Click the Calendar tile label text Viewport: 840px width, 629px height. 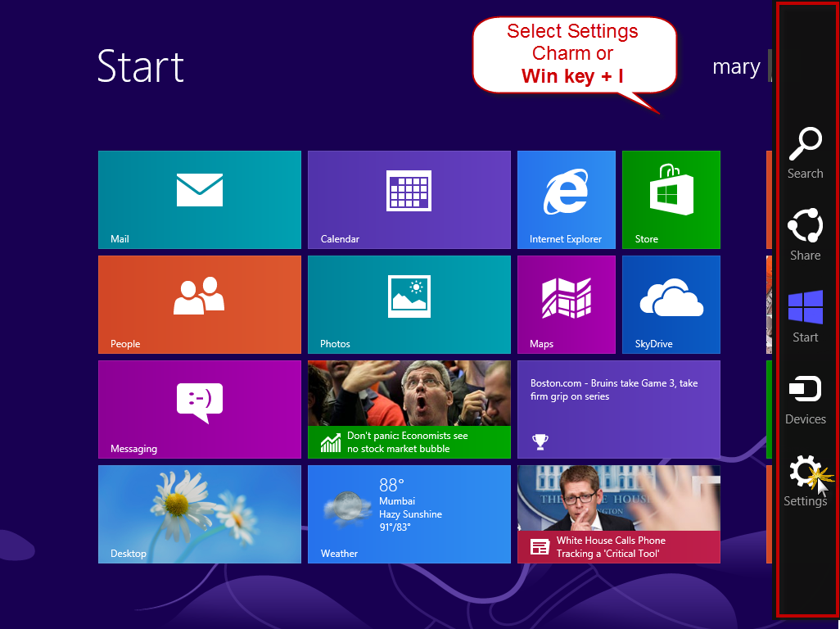(340, 239)
